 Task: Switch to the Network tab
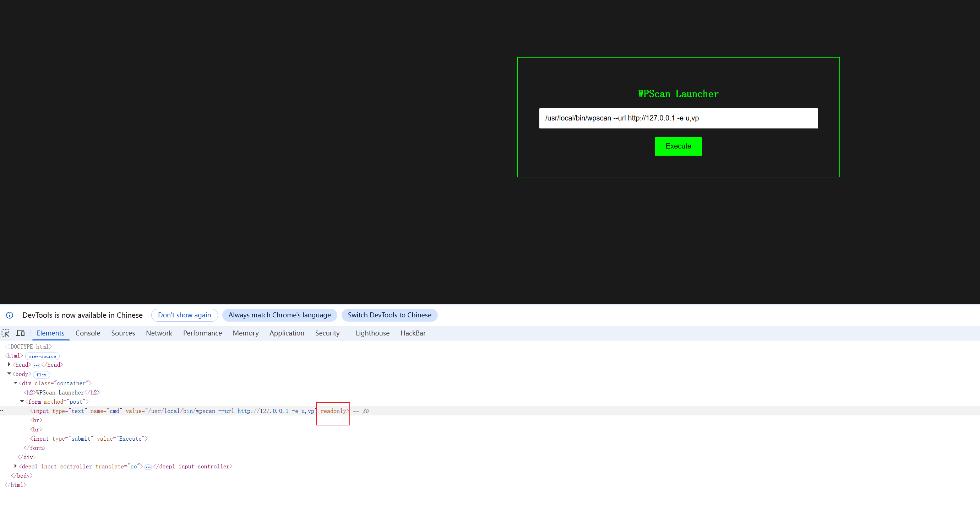(159, 333)
